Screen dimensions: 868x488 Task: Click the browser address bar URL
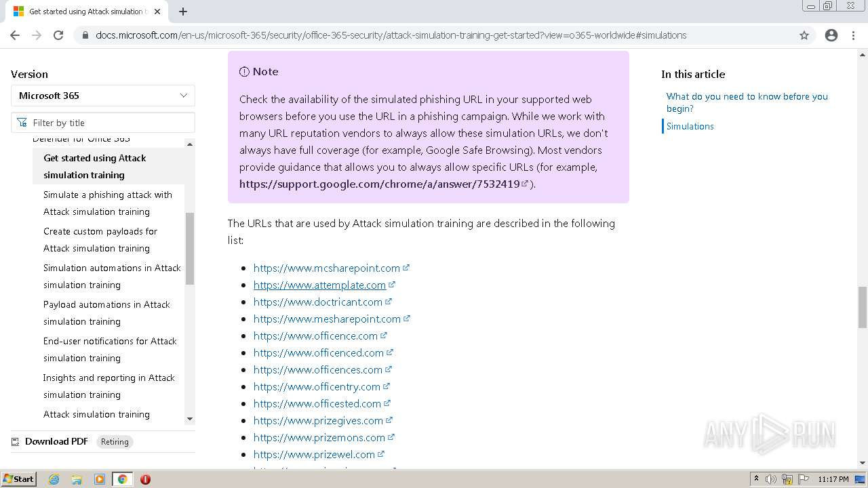click(391, 35)
